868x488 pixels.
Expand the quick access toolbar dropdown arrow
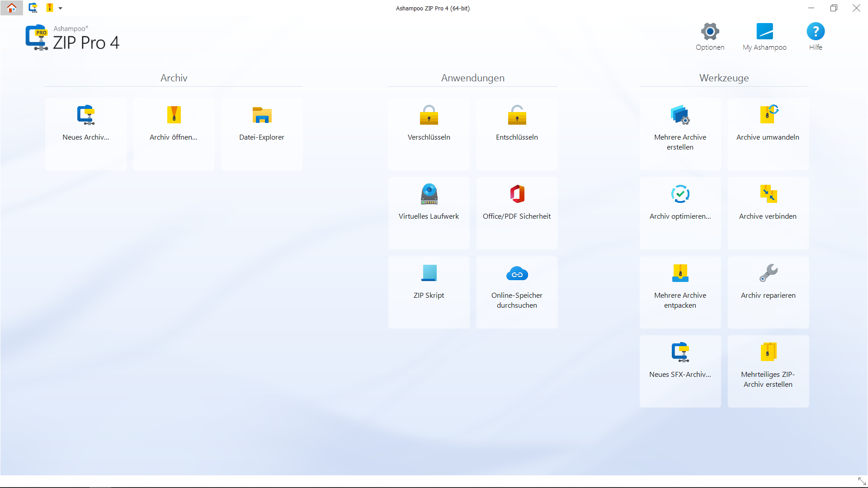tap(60, 8)
